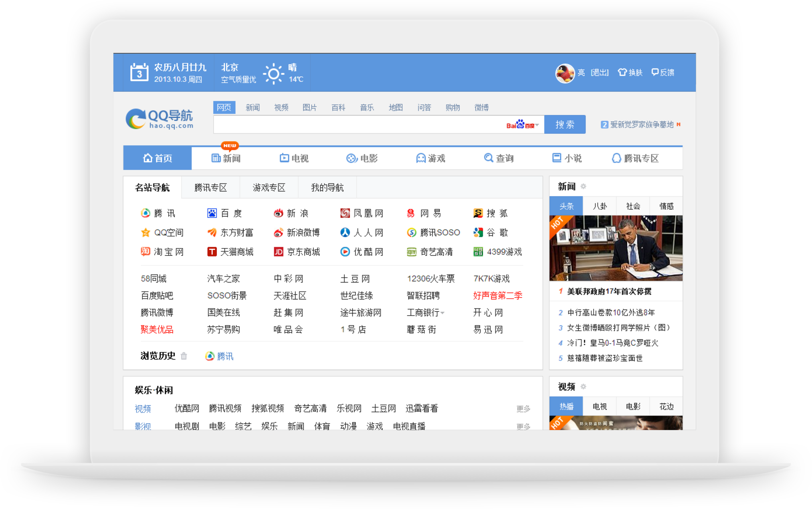Select the 花边 video tab
Image resolution: width=812 pixels, height=509 pixels.
(x=666, y=406)
